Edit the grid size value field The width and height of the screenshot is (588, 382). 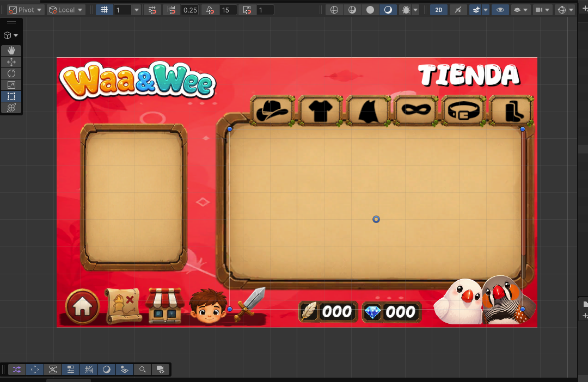coord(122,10)
